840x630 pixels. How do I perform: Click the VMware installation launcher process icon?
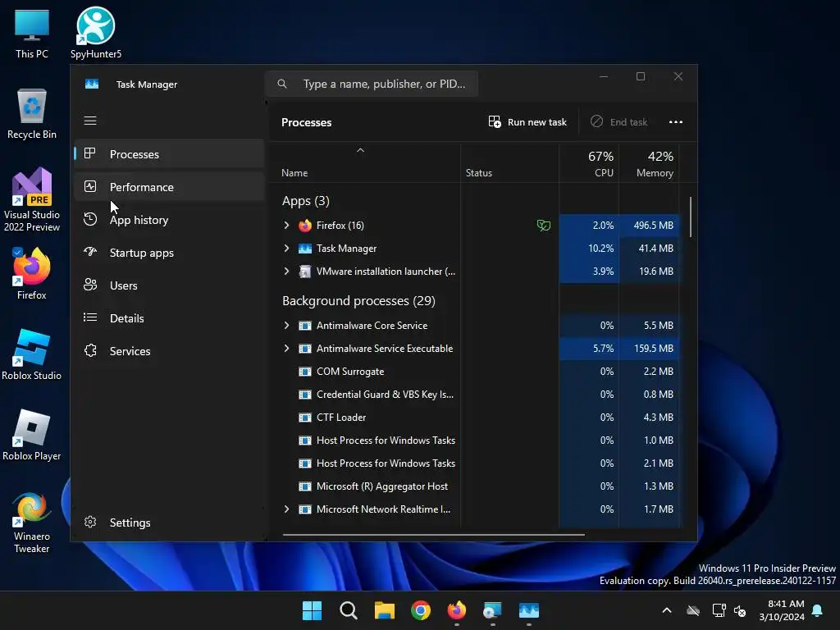305,272
